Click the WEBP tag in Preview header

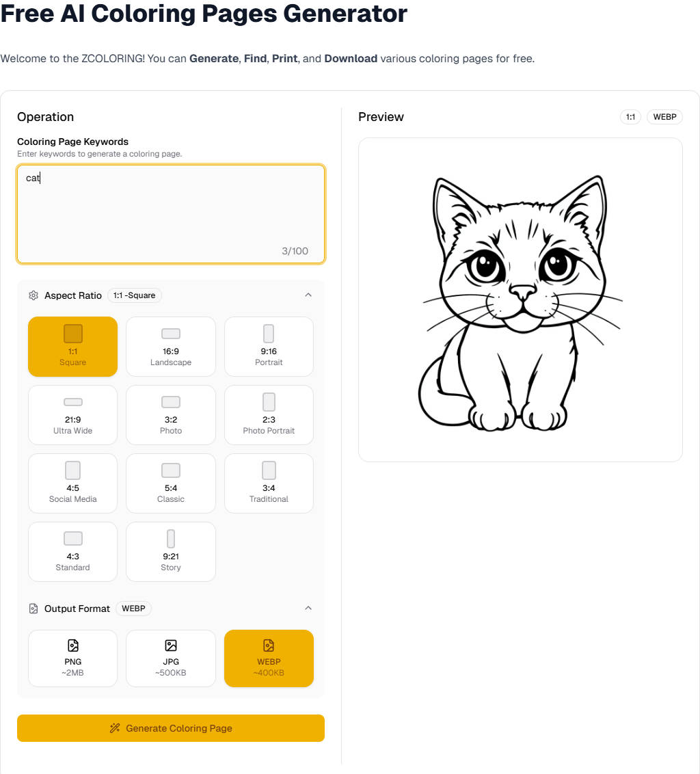click(x=664, y=117)
